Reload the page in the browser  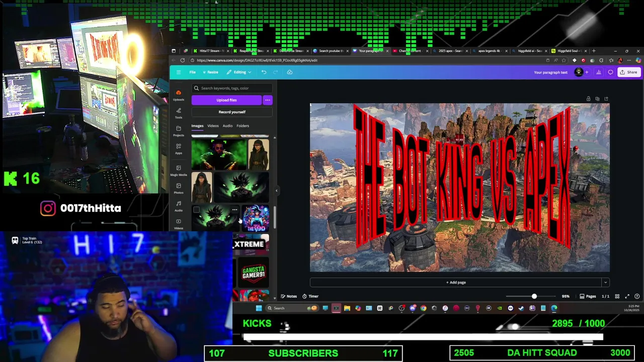point(183,60)
